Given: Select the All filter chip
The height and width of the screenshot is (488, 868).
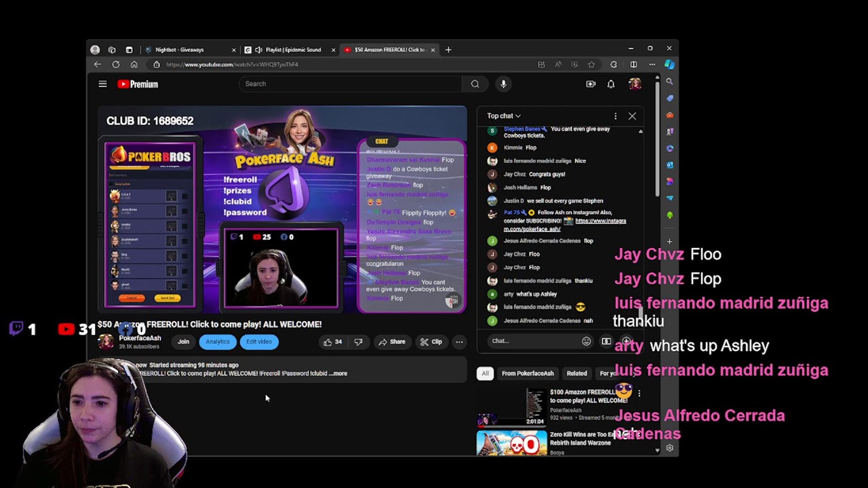Looking at the screenshot, I should (485, 373).
